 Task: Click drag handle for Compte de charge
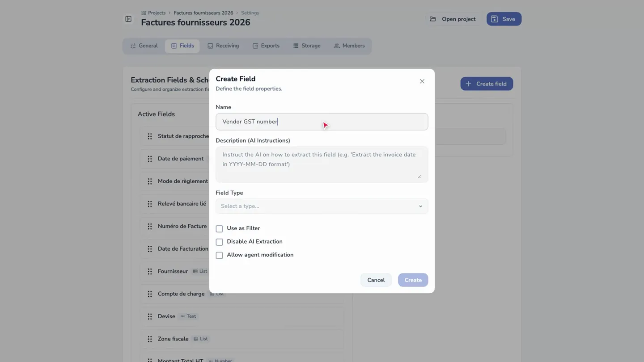[x=150, y=294]
